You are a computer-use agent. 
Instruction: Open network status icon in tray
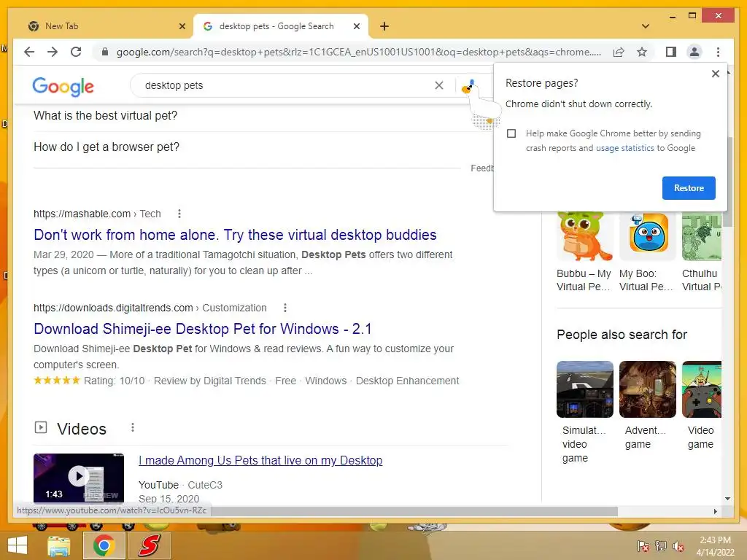tap(661, 546)
